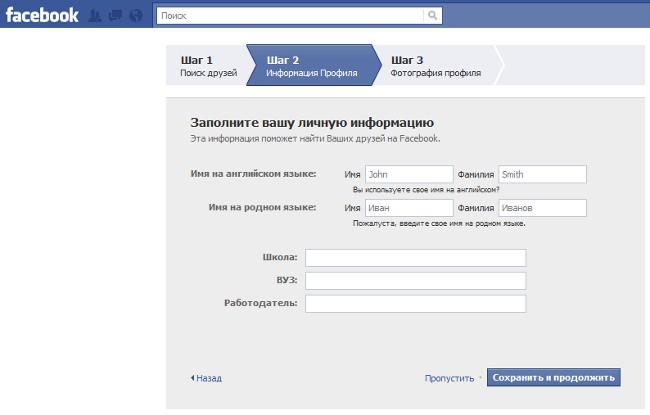Viewport: 650px width, 415px height.
Task: Select Шаг 2 Информация Профиля step
Action: point(312,66)
